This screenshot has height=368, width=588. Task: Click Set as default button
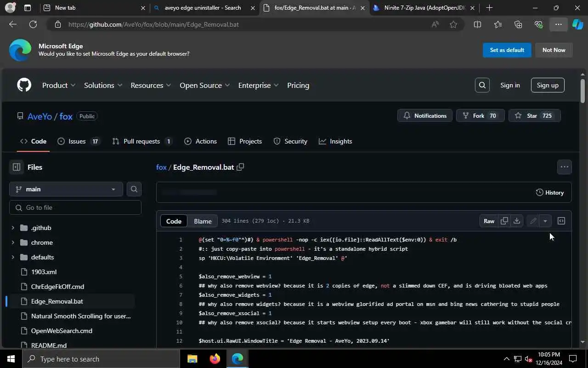pos(507,50)
